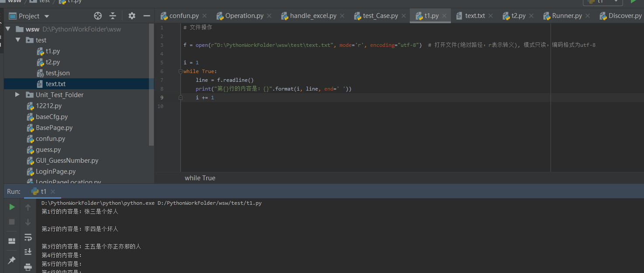Collapse all project tree nodes icon
This screenshot has height=273, width=644.
click(x=113, y=16)
